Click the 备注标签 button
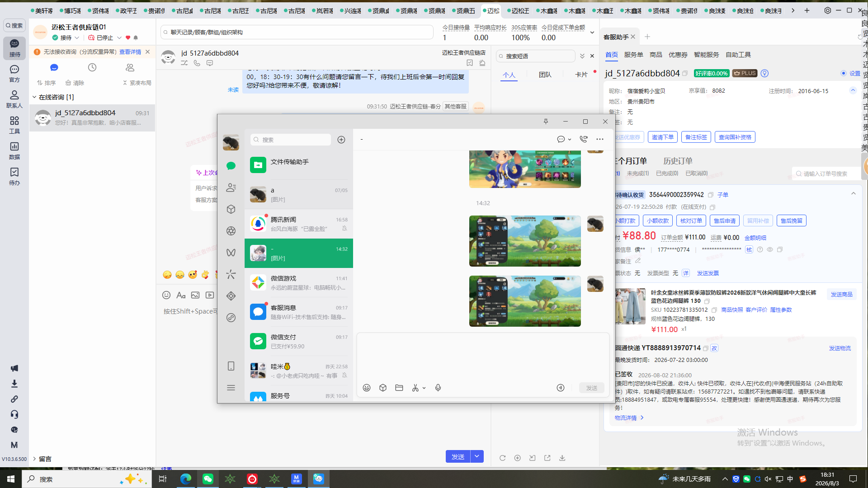The image size is (868, 488). (x=696, y=137)
